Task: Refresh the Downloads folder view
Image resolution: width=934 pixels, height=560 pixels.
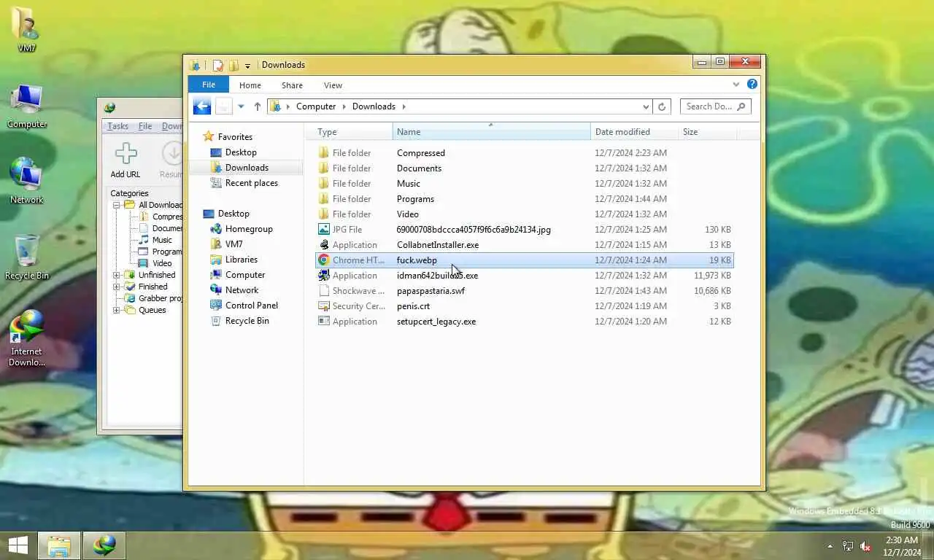Action: [x=662, y=106]
